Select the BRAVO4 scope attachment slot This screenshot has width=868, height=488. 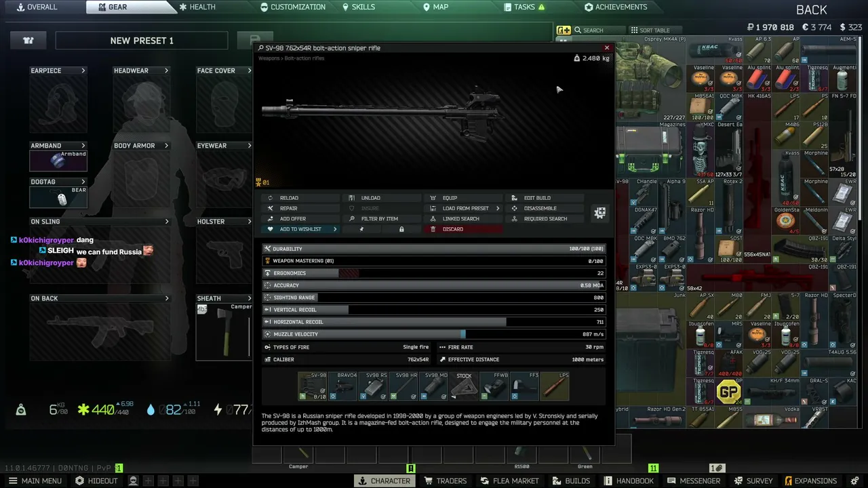[x=342, y=386]
